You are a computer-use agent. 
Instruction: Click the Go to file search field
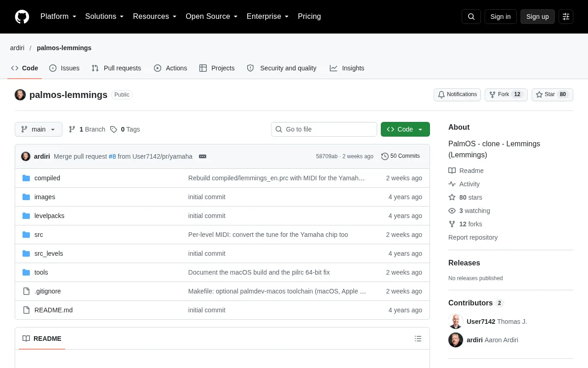click(x=324, y=129)
